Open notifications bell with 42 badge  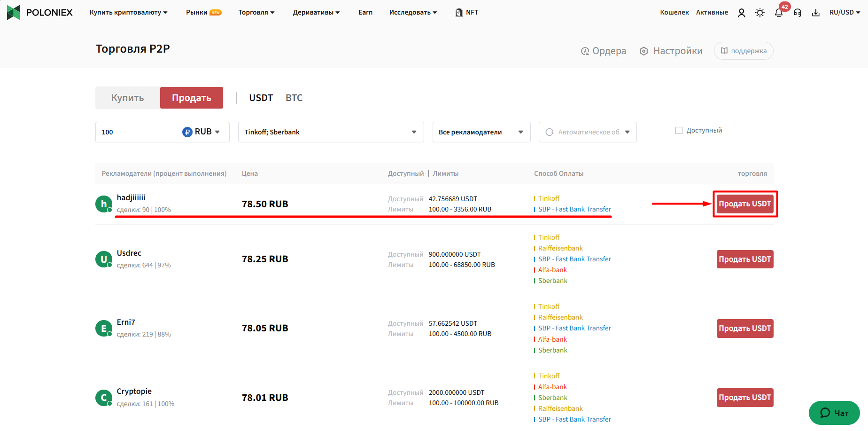click(x=779, y=13)
